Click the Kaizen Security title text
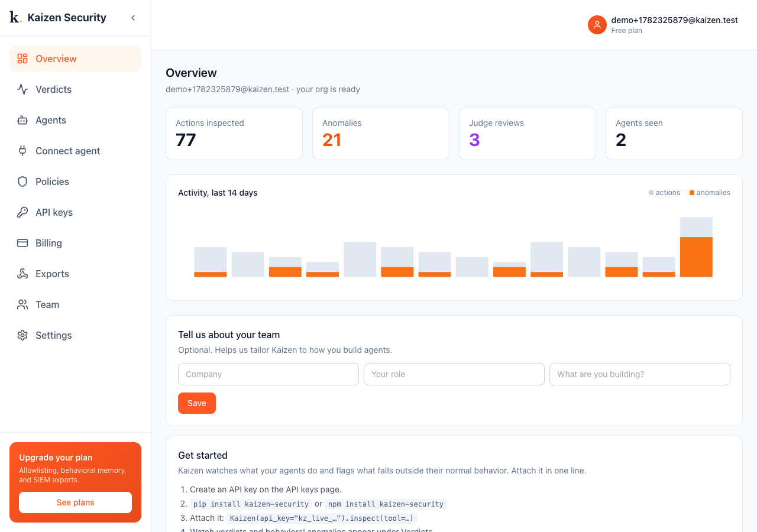This screenshot has width=757, height=532. click(67, 18)
